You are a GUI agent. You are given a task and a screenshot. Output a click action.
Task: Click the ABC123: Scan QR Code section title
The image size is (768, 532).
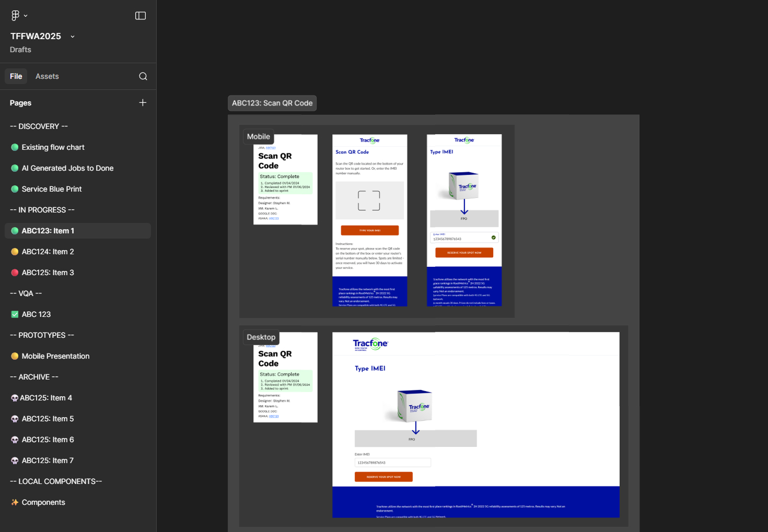(272, 103)
